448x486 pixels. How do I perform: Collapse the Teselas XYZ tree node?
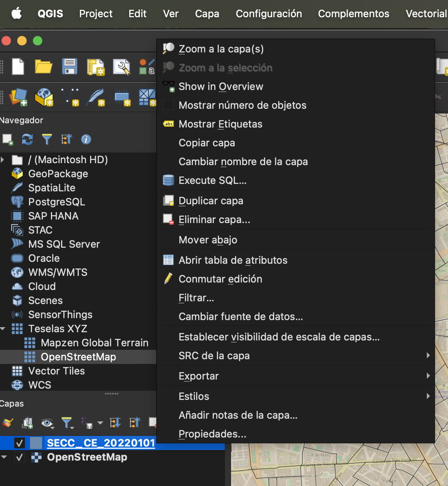[3, 329]
